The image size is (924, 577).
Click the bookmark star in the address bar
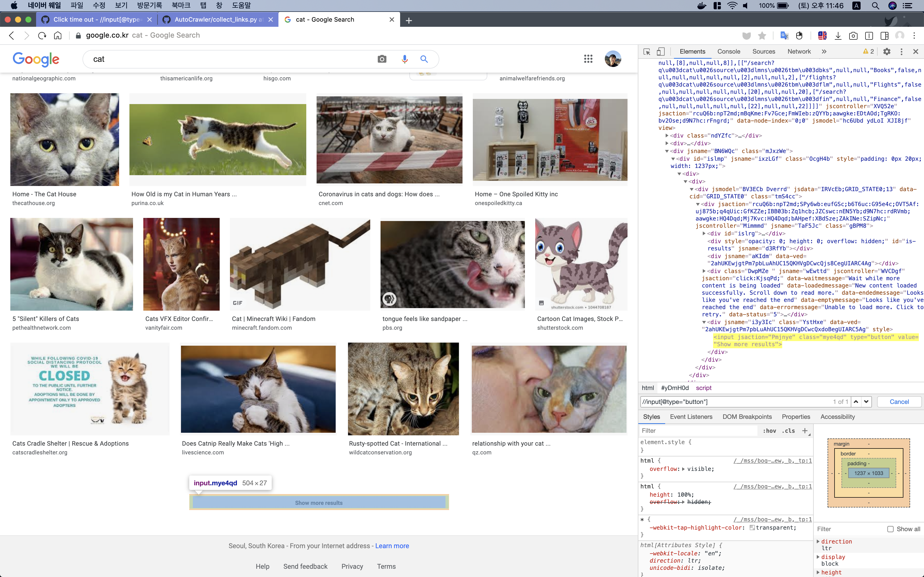(762, 36)
